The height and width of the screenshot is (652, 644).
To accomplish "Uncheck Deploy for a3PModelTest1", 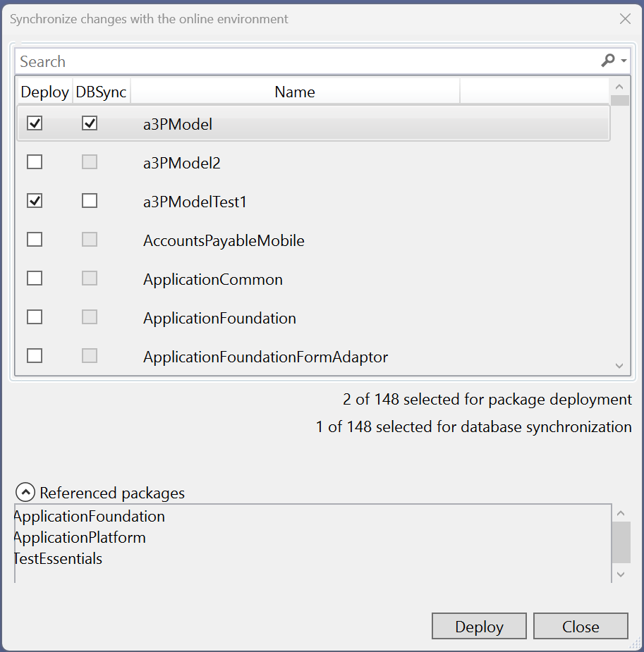I will coord(34,200).
